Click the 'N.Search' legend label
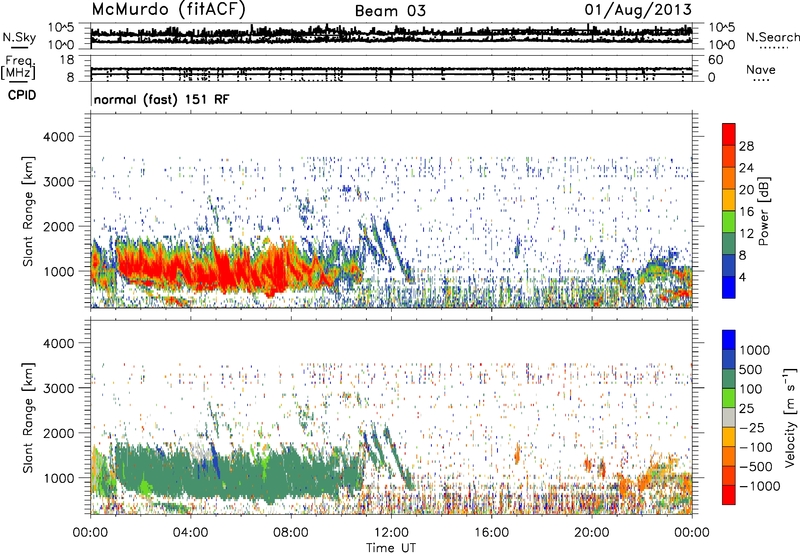Viewport: 800px width, 554px height. pyautogui.click(x=772, y=37)
